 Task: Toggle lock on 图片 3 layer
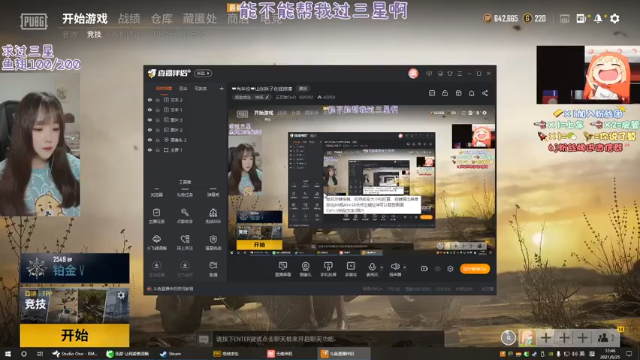click(x=158, y=120)
